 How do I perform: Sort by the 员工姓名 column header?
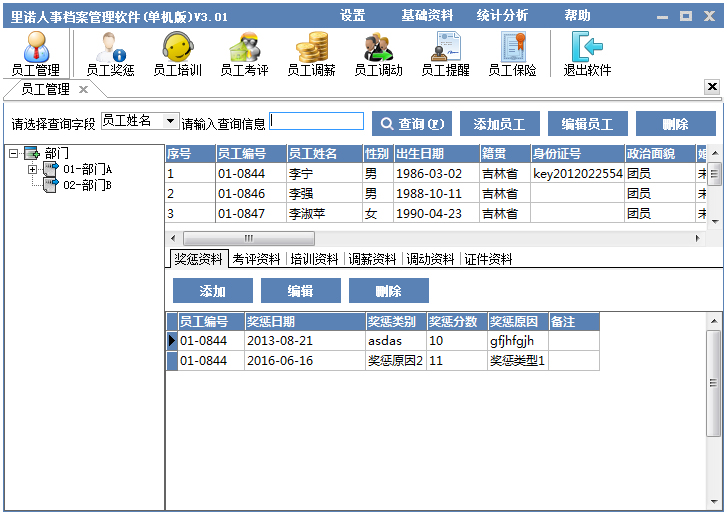[x=324, y=153]
